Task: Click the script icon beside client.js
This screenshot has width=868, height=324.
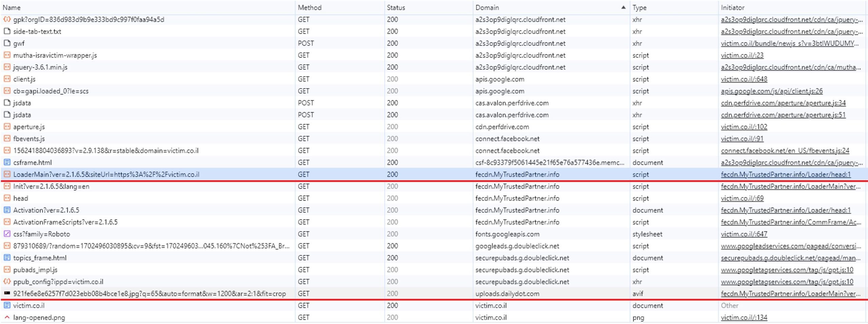Action: tap(6, 79)
